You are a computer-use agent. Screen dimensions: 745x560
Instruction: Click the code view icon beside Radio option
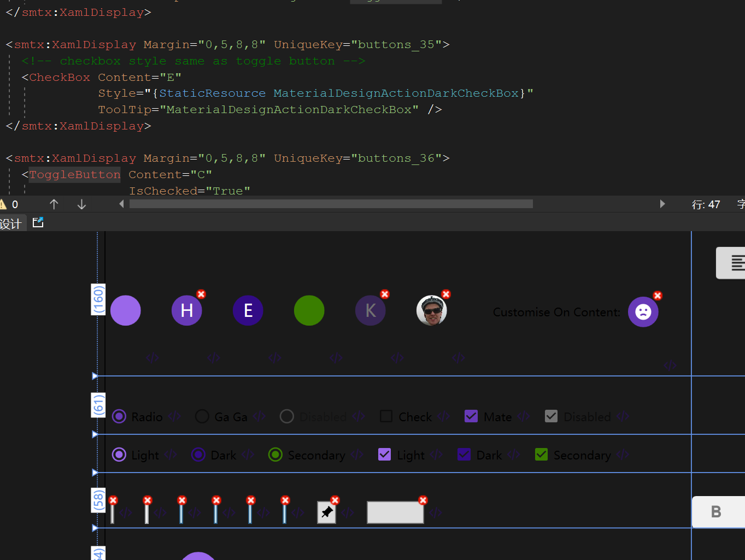[174, 416]
